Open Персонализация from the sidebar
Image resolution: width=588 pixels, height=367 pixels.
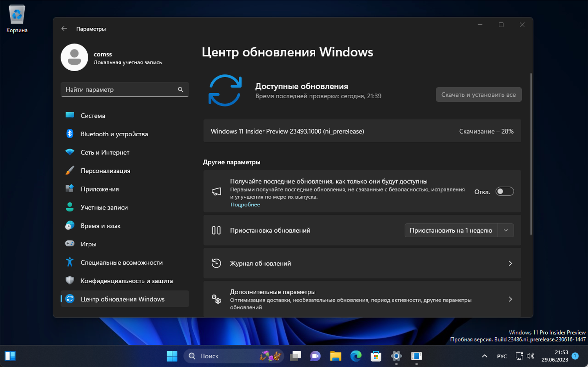point(105,170)
